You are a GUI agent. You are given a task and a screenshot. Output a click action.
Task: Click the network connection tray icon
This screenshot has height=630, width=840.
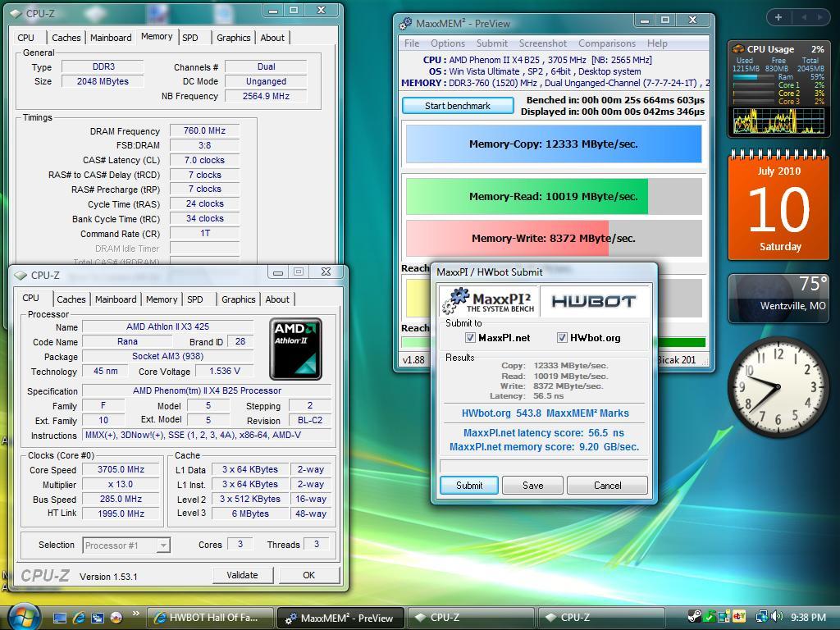[761, 617]
